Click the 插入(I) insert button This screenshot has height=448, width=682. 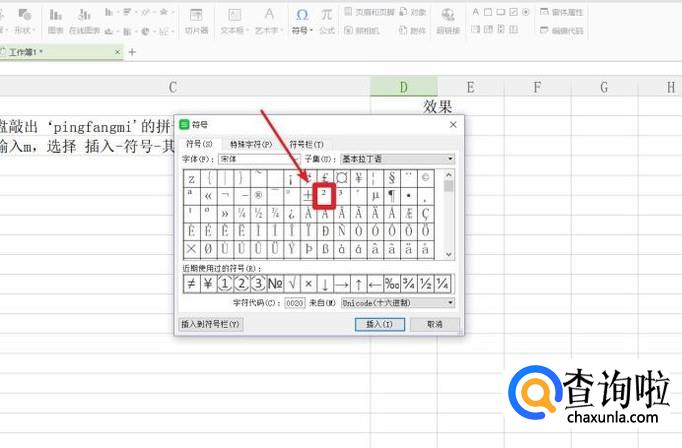coord(380,324)
